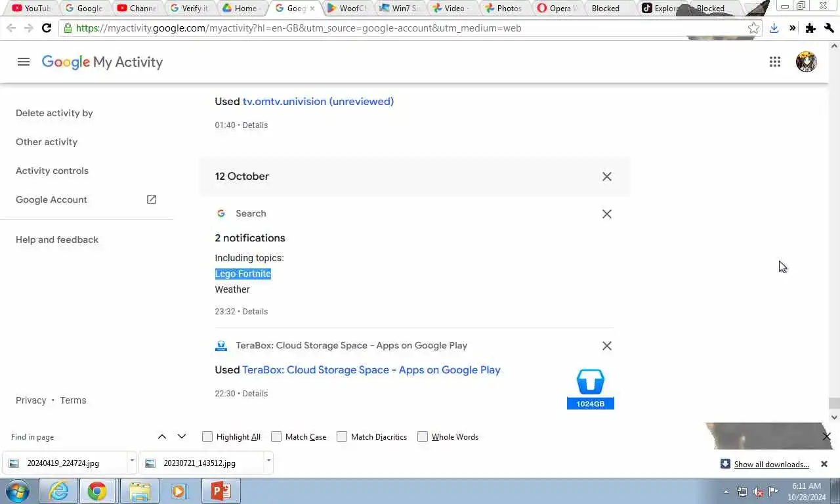Switch to the Opera tab
Viewport: 840px width, 504px height.
(556, 9)
